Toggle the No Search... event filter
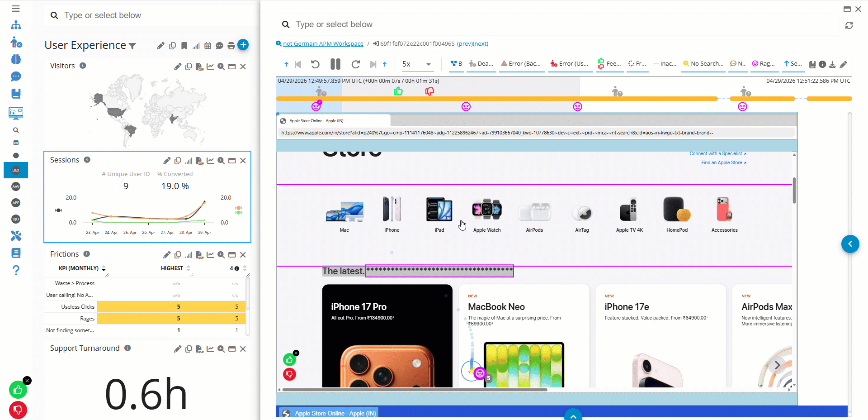 (x=703, y=64)
